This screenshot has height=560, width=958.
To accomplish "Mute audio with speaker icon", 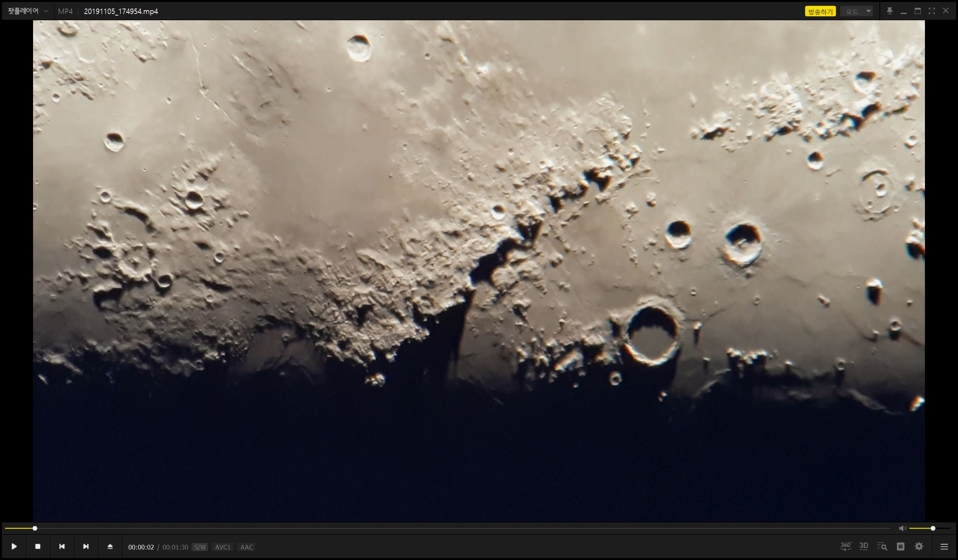I will click(x=902, y=528).
